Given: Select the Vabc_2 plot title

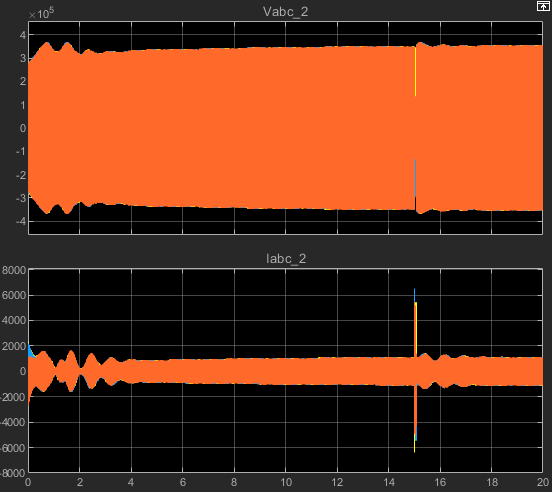Looking at the screenshot, I should coord(286,12).
